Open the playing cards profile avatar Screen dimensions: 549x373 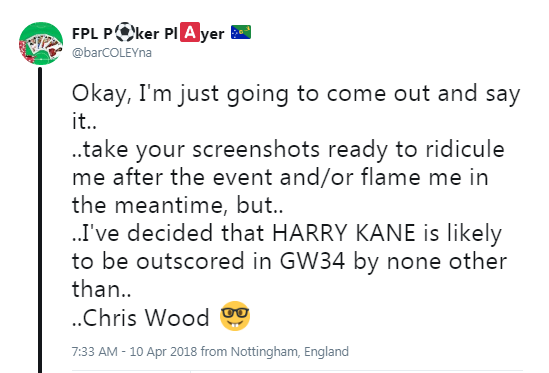click(41, 44)
